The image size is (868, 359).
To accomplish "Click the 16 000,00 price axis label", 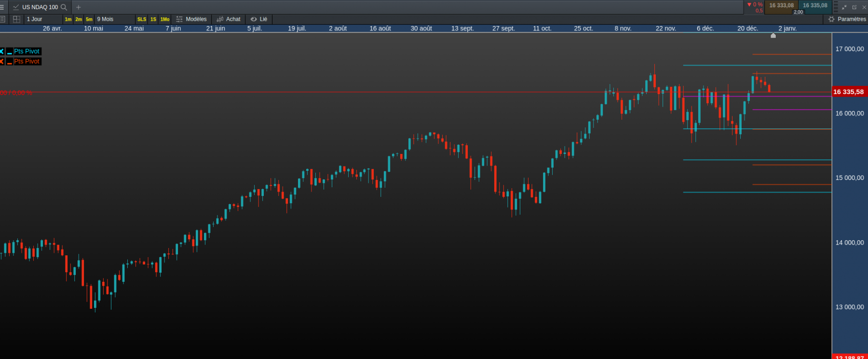I will click(x=850, y=113).
